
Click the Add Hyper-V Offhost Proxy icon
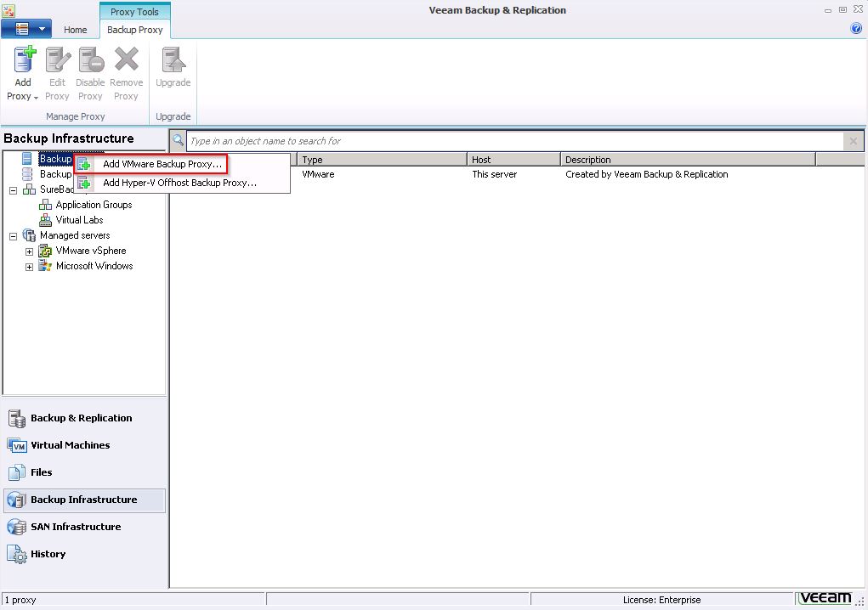pyautogui.click(x=84, y=183)
